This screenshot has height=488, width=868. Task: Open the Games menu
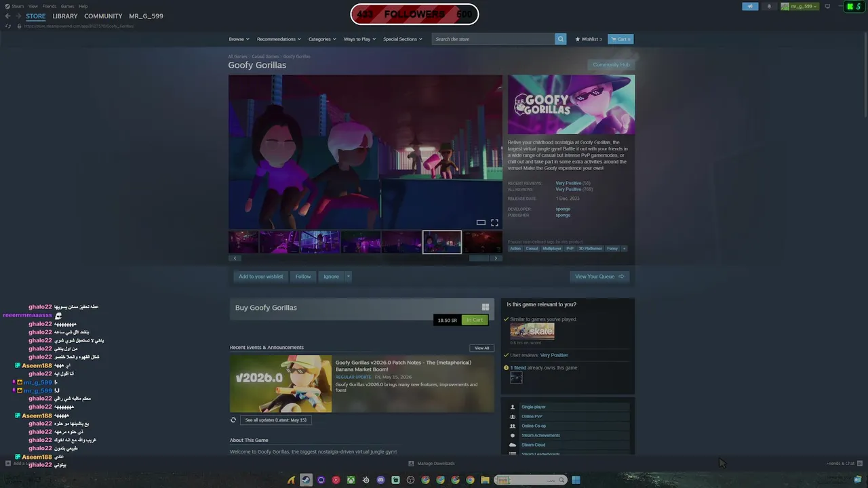click(67, 6)
